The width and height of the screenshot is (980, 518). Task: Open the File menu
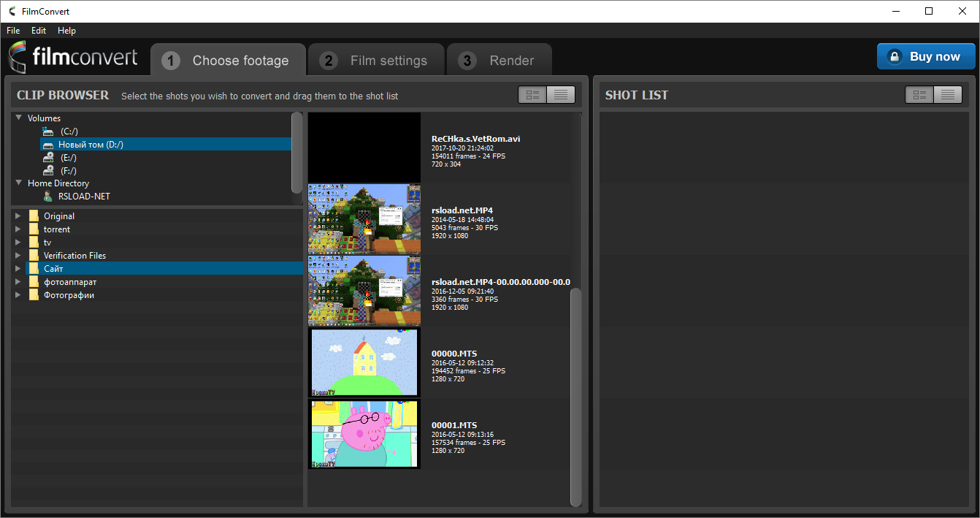click(x=13, y=31)
